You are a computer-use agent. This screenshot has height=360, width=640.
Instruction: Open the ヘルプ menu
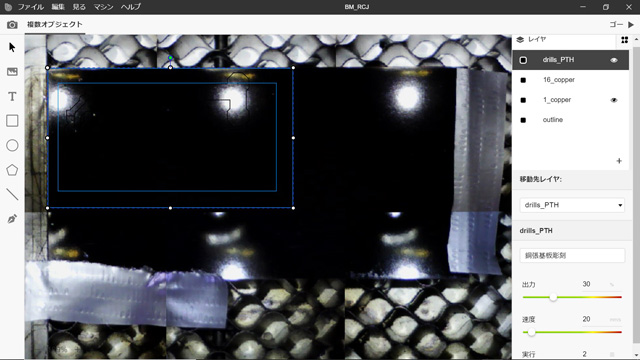coord(131,7)
